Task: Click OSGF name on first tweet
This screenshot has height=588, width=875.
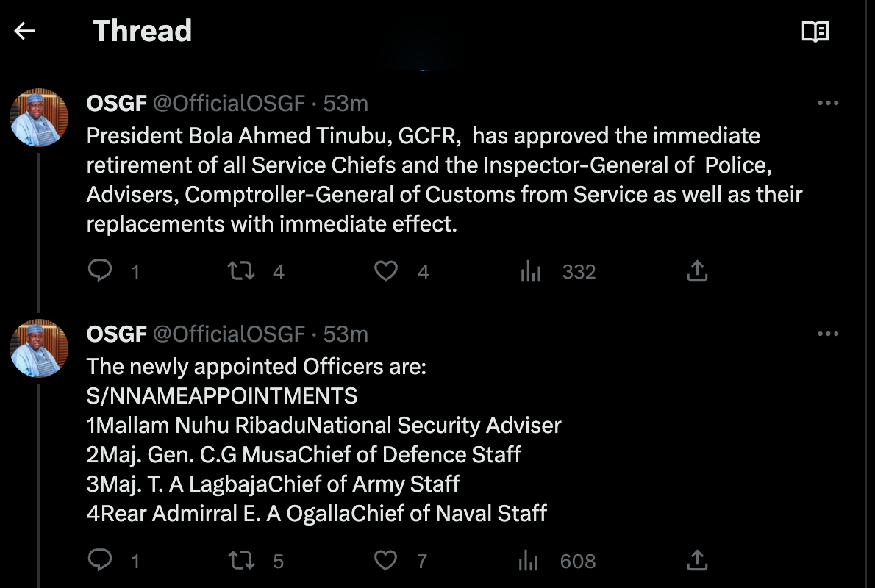Action: [x=116, y=104]
